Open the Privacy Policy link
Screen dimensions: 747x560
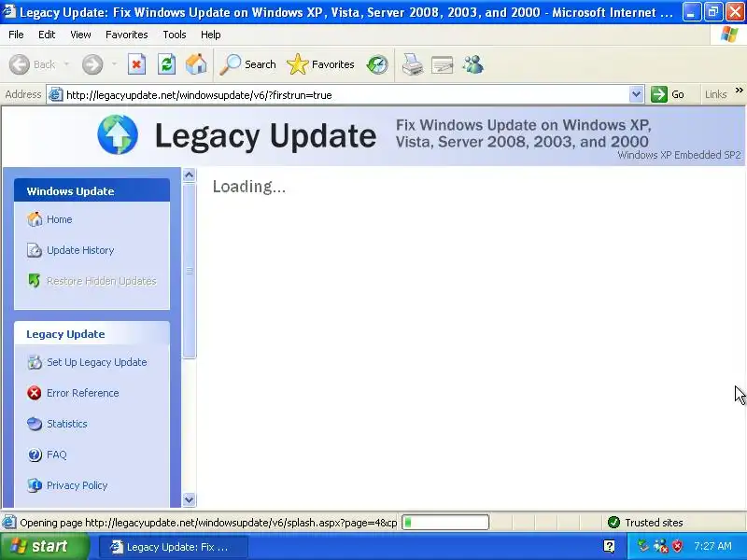coord(78,485)
